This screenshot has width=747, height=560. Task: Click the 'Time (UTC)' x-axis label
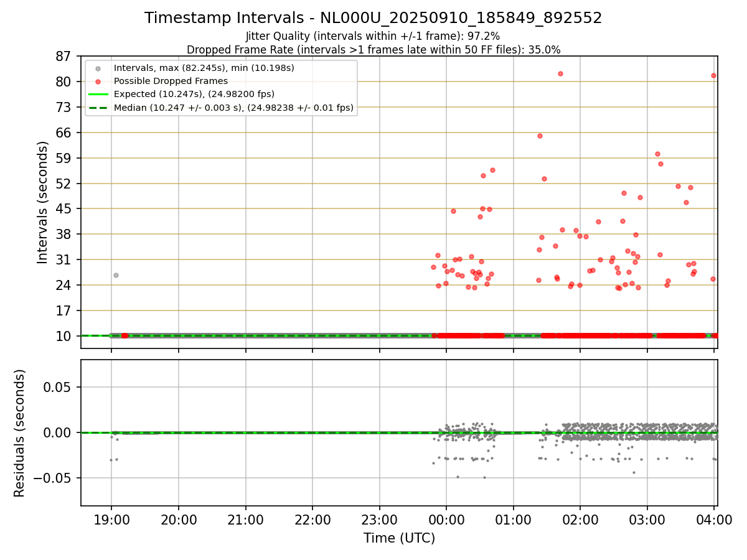coord(399,538)
